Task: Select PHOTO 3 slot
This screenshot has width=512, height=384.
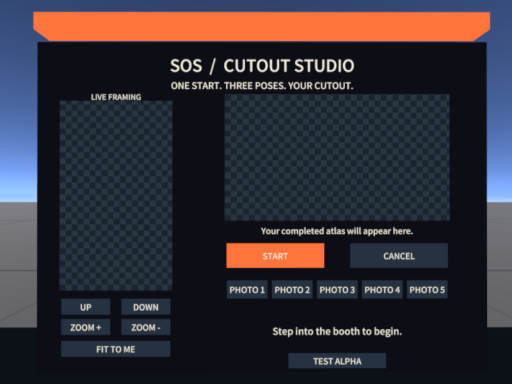Action: click(x=337, y=290)
